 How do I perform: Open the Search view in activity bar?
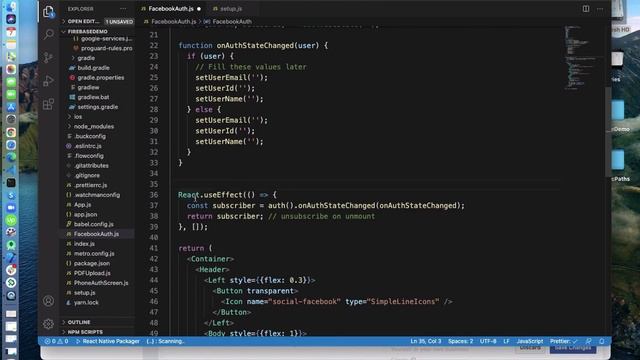[x=49, y=34]
